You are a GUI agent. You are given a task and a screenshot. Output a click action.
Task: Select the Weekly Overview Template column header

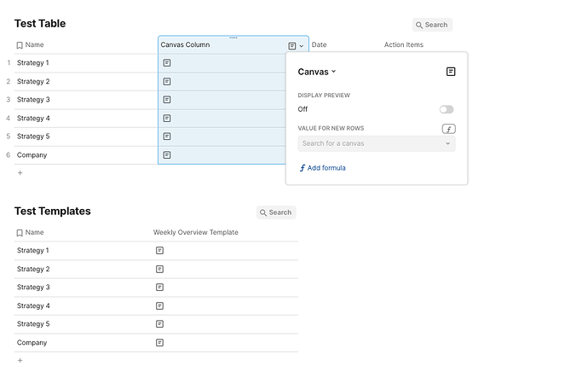point(196,232)
